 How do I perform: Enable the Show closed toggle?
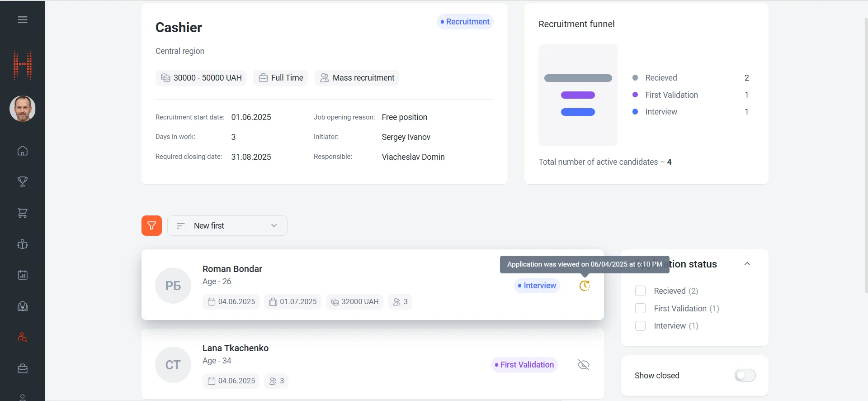tap(745, 375)
